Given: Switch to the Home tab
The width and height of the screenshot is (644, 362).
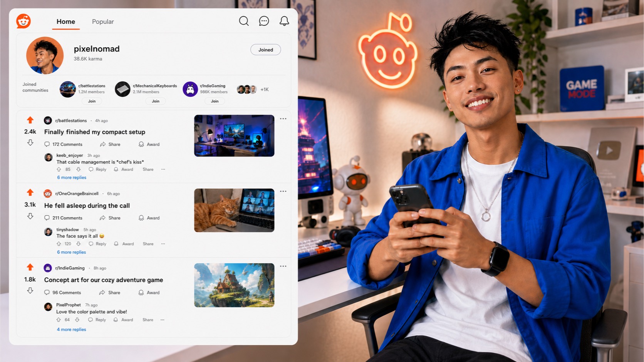Looking at the screenshot, I should [x=66, y=22].
